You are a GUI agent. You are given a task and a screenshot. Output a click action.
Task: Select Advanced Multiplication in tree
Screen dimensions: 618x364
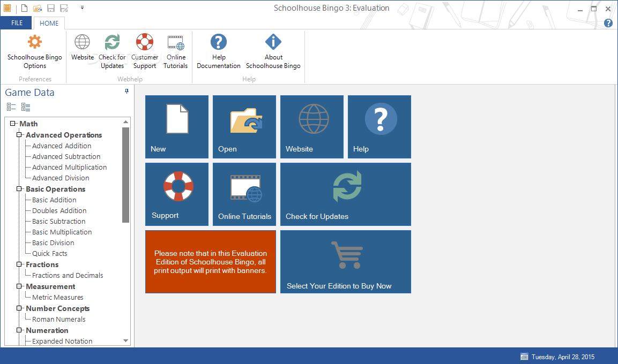69,167
